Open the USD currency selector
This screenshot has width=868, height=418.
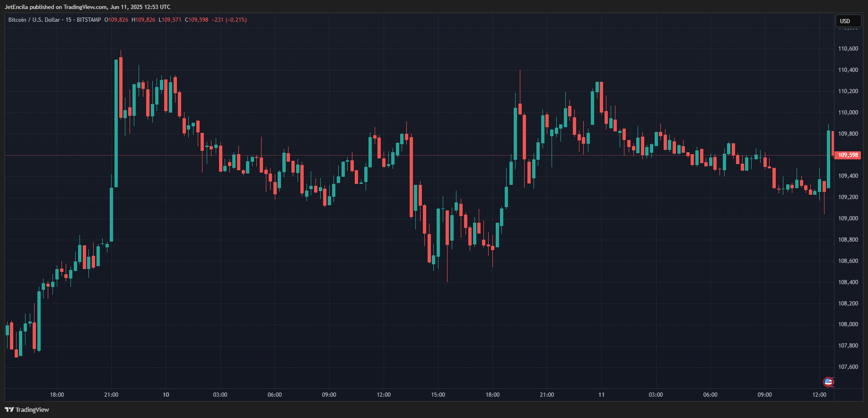[x=849, y=21]
